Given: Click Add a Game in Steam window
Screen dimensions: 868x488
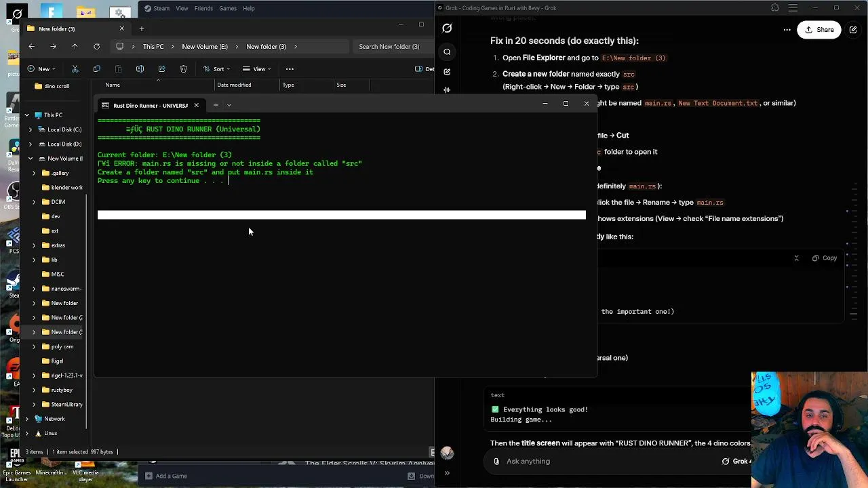Looking at the screenshot, I should (x=166, y=476).
